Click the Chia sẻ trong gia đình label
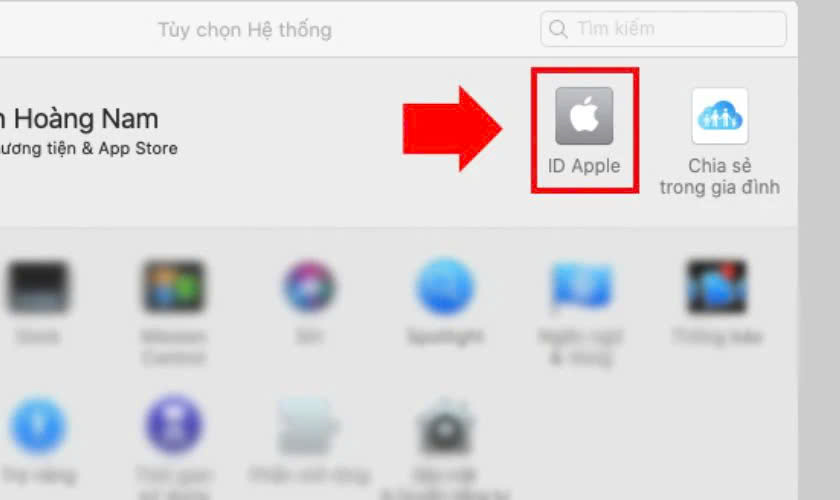Viewport: 840px width, 500px height. tap(719, 176)
